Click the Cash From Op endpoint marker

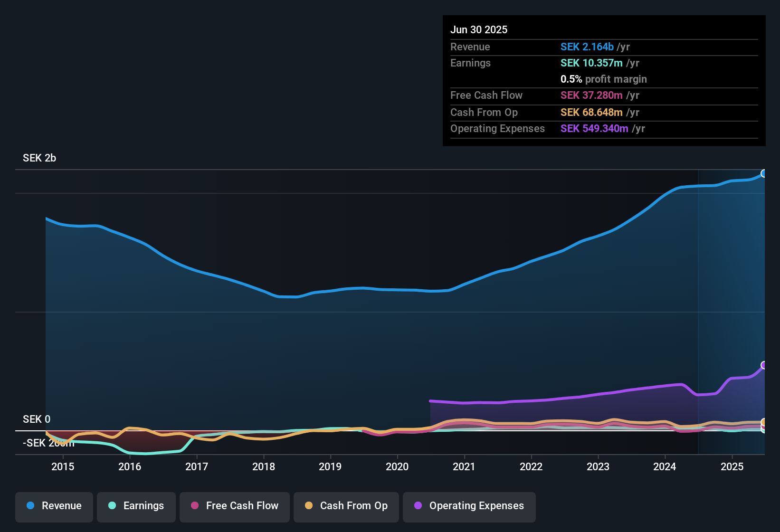pyautogui.click(x=763, y=422)
